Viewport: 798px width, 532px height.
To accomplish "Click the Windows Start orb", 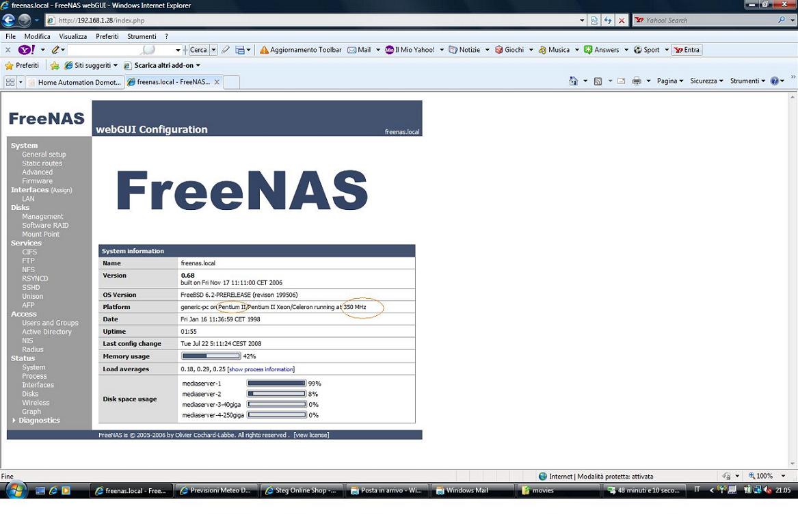I will tap(16, 490).
